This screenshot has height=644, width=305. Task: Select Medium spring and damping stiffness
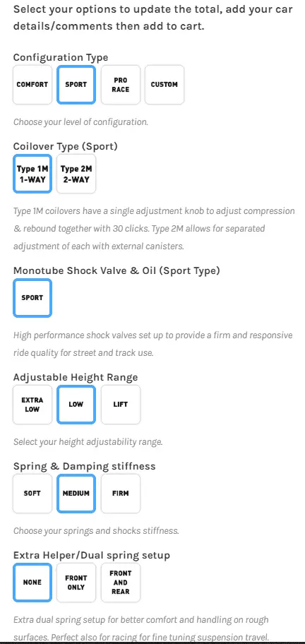76,494
